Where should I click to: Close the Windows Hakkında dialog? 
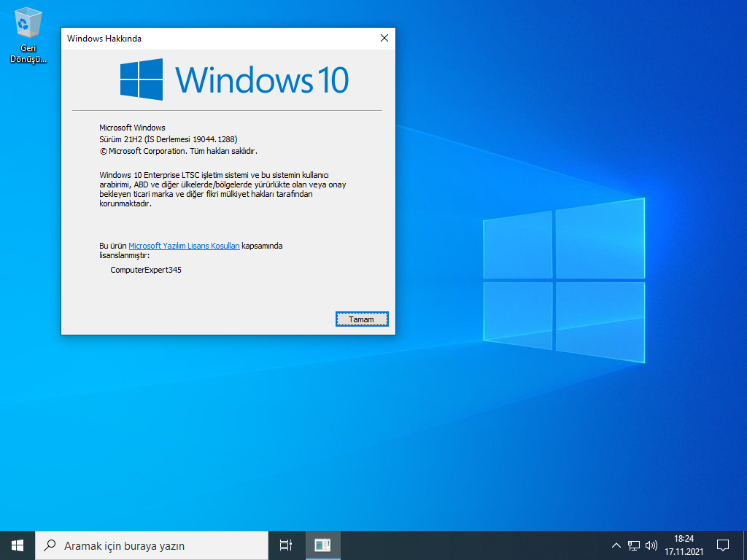384,38
